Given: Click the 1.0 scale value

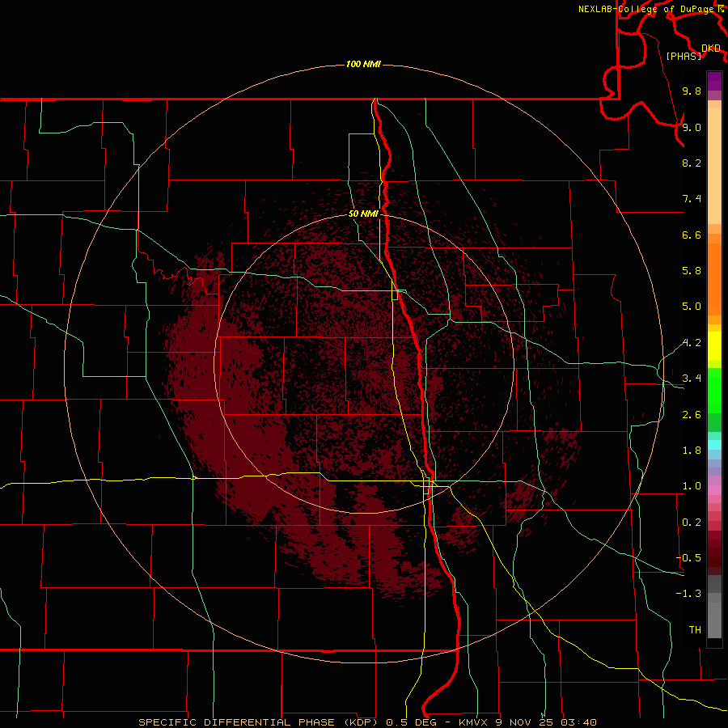Looking at the screenshot, I should [x=692, y=486].
